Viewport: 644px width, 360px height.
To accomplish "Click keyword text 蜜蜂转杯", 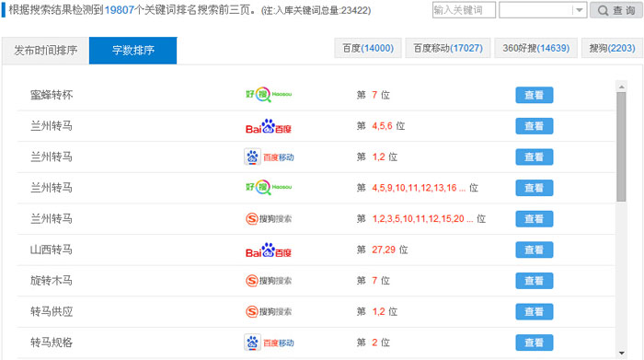I will pyautogui.click(x=52, y=95).
